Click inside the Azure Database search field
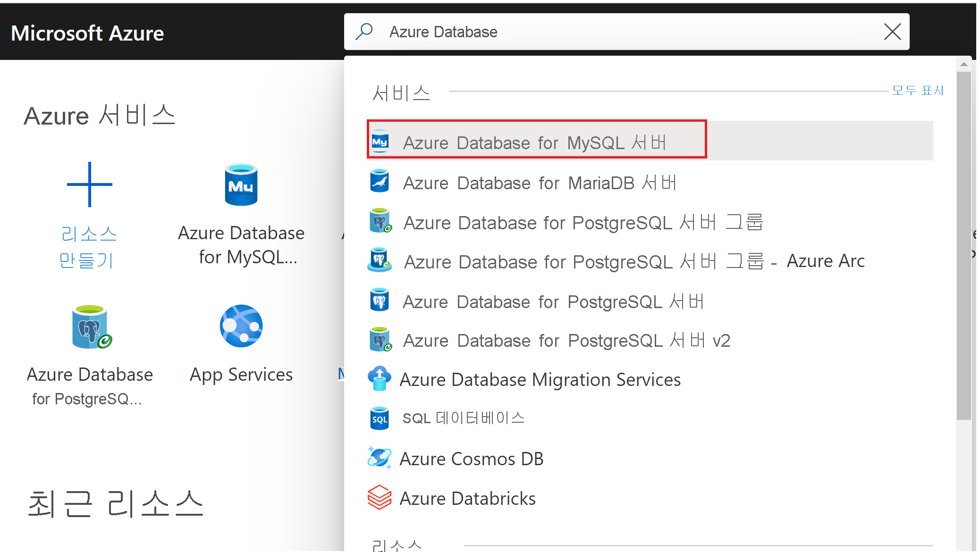 tap(566, 31)
